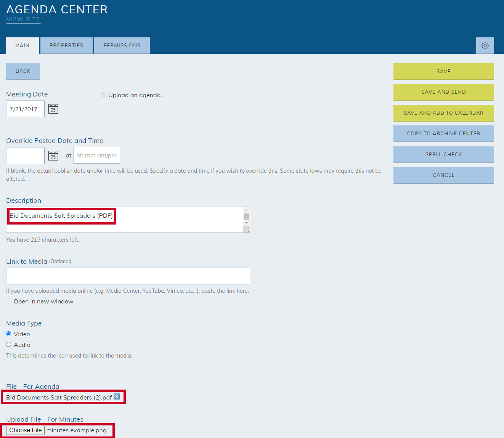
Task: Switch to the Permissions tab
Action: pyautogui.click(x=122, y=45)
